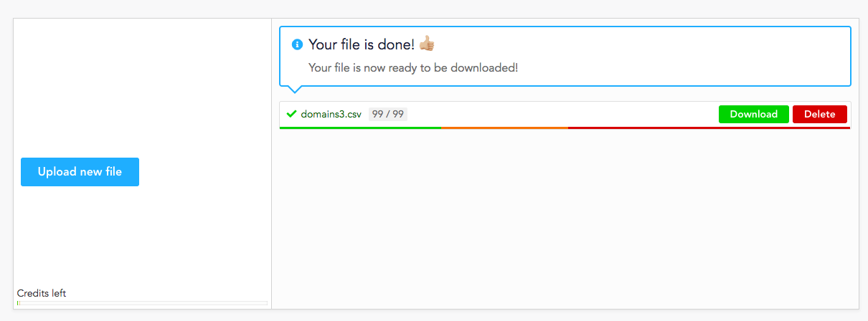The width and height of the screenshot is (868, 321).
Task: Click the Credits left label
Action: pos(42,293)
